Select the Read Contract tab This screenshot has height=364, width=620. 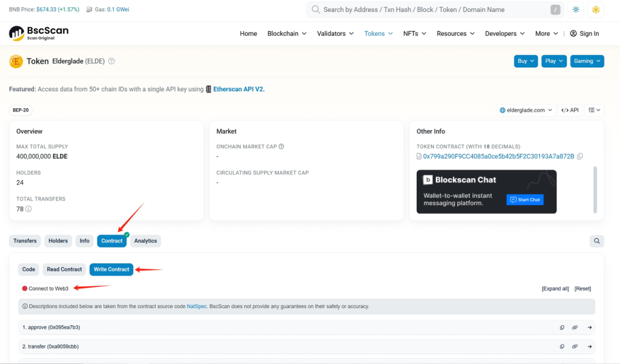(64, 270)
